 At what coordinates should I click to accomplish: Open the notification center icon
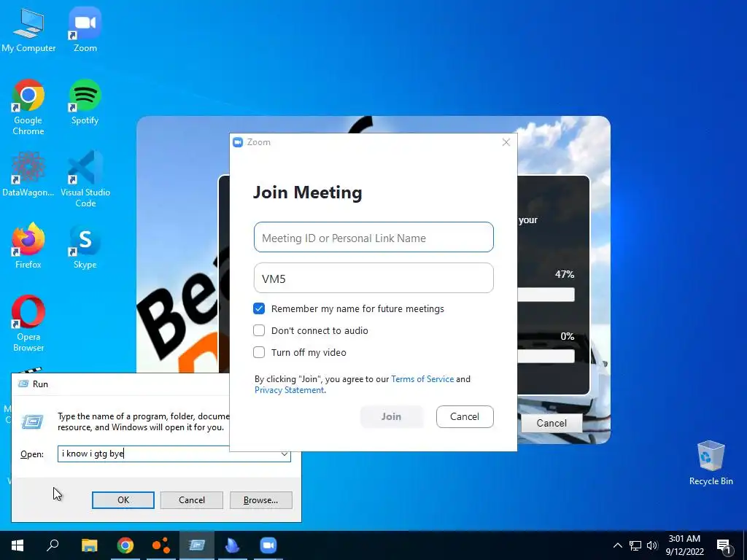click(x=724, y=546)
